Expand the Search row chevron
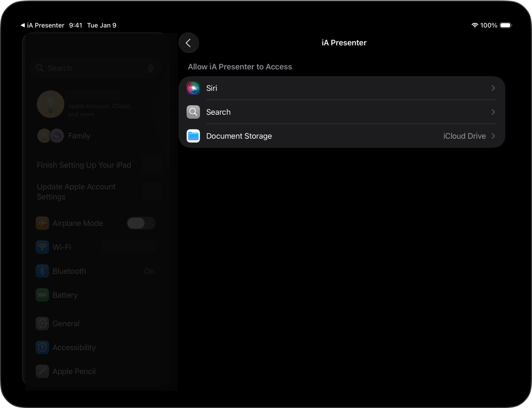Screen dimensions: 532x408 [x=493, y=112]
